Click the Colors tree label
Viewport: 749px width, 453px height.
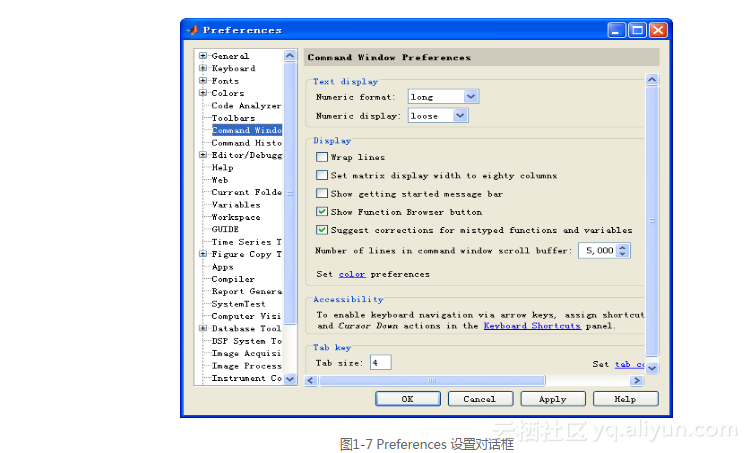point(228,93)
